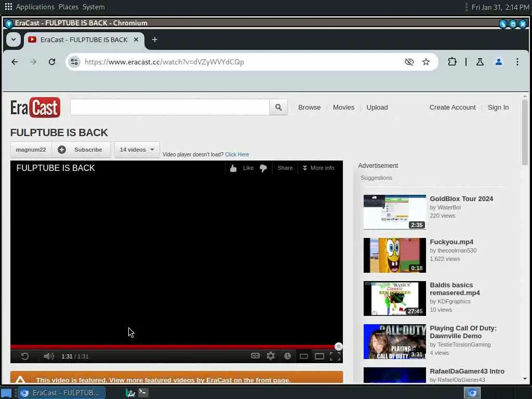Click the page vertical scrollbar
The height and width of the screenshot is (399, 532).
pyautogui.click(x=525, y=131)
